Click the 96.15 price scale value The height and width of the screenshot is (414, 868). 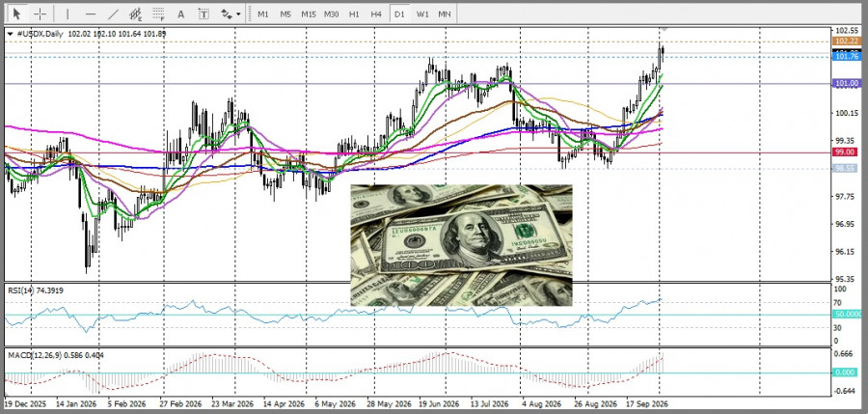point(847,251)
